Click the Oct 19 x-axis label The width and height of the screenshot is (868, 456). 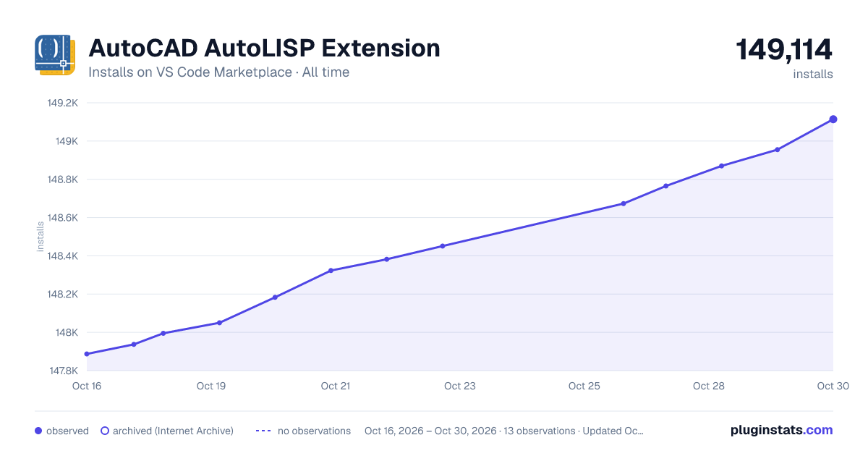coord(211,386)
